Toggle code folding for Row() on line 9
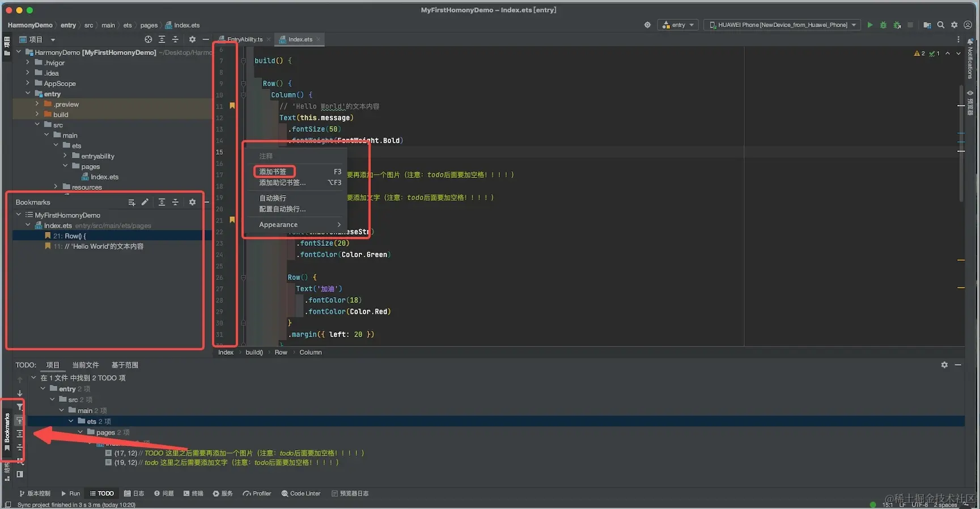Screen dimensions: 980x509 [x=243, y=83]
